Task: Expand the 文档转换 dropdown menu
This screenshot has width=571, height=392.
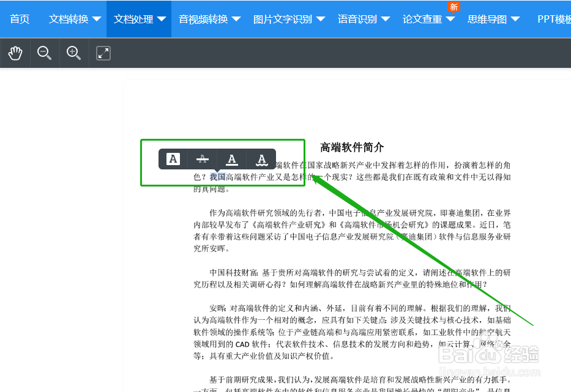Action: [x=97, y=19]
